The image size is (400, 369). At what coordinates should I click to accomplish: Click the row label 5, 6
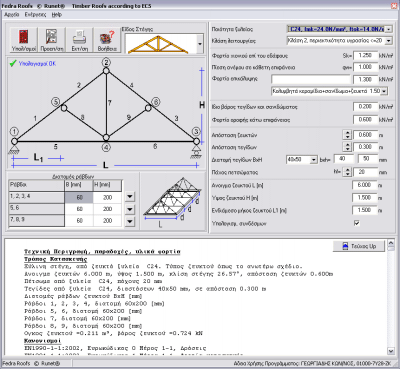37,209
